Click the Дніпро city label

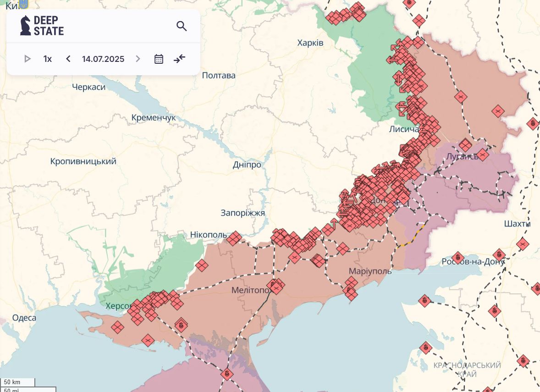(247, 165)
